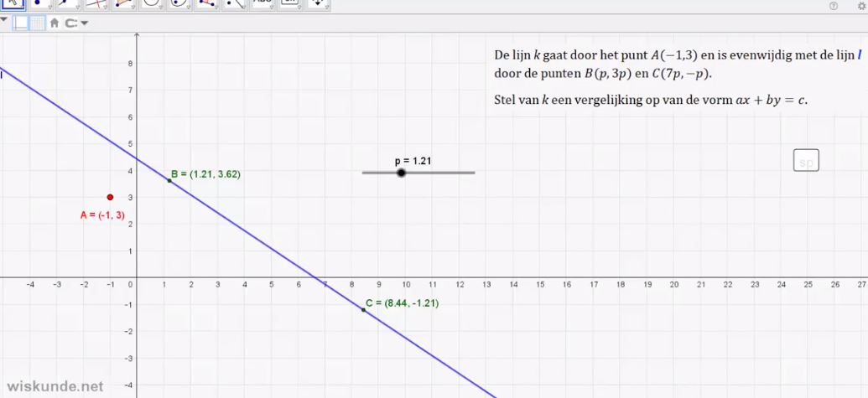Click the slider p handle
This screenshot has height=398, width=868.
[402, 173]
